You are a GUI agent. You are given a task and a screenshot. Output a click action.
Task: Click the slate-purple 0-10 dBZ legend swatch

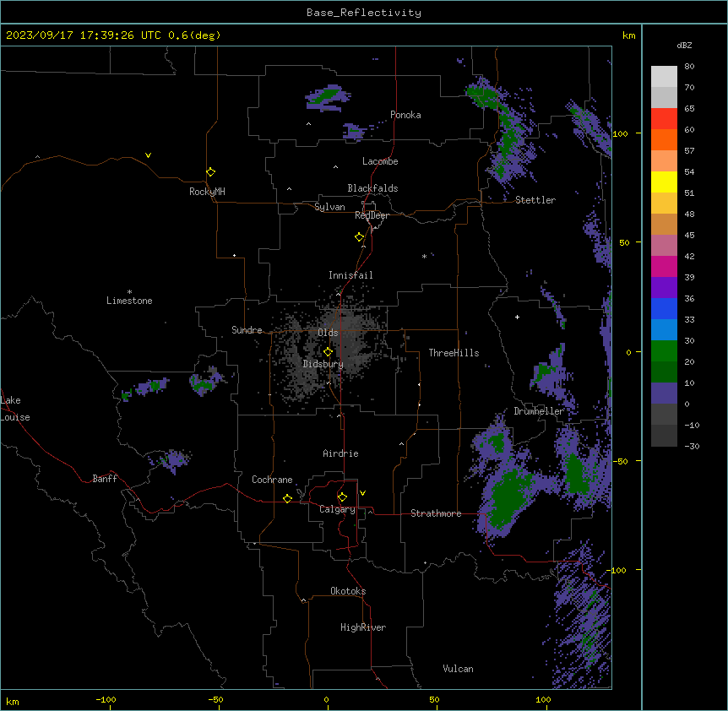coord(664,393)
